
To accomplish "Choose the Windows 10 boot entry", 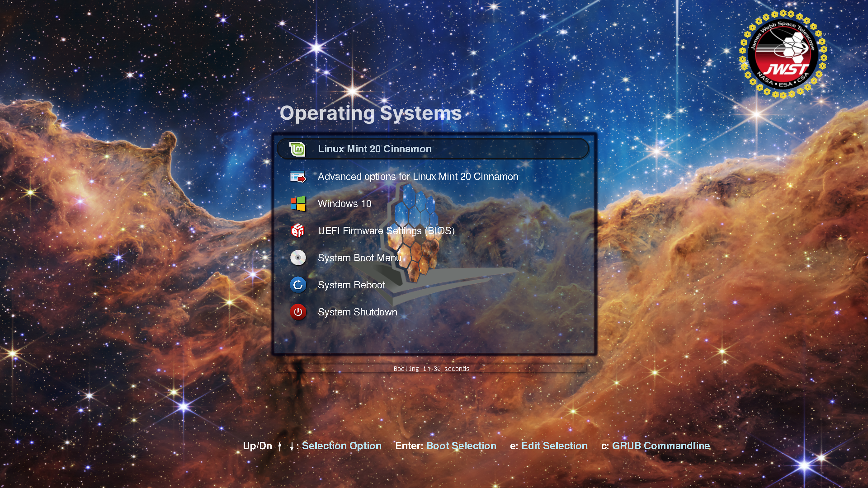I will click(x=344, y=204).
